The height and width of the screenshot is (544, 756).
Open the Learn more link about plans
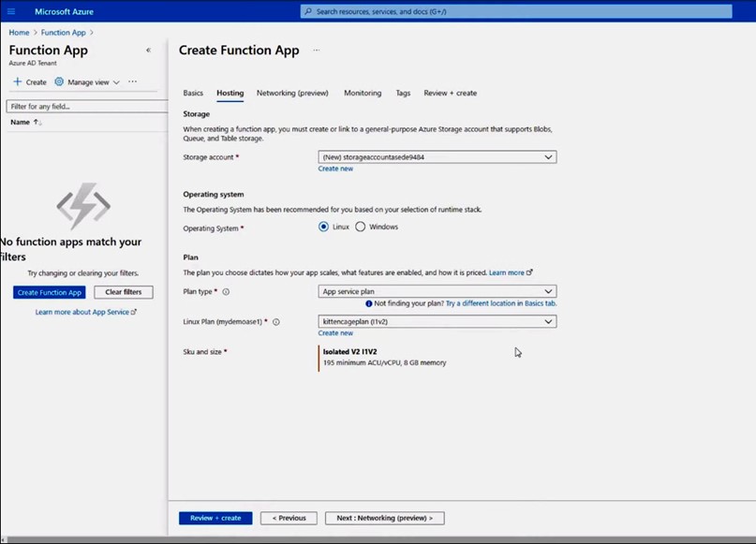pyautogui.click(x=511, y=272)
